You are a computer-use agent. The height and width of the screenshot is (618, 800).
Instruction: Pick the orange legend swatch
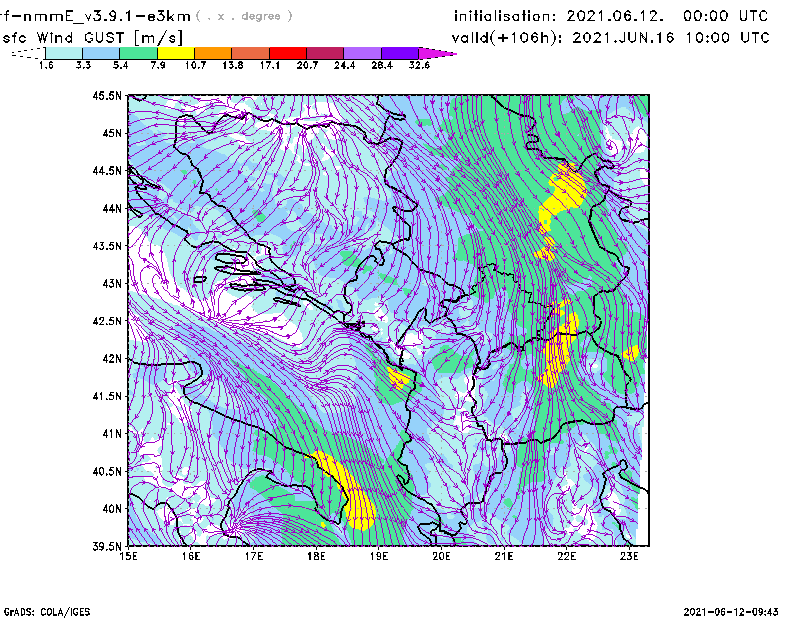coord(213,53)
